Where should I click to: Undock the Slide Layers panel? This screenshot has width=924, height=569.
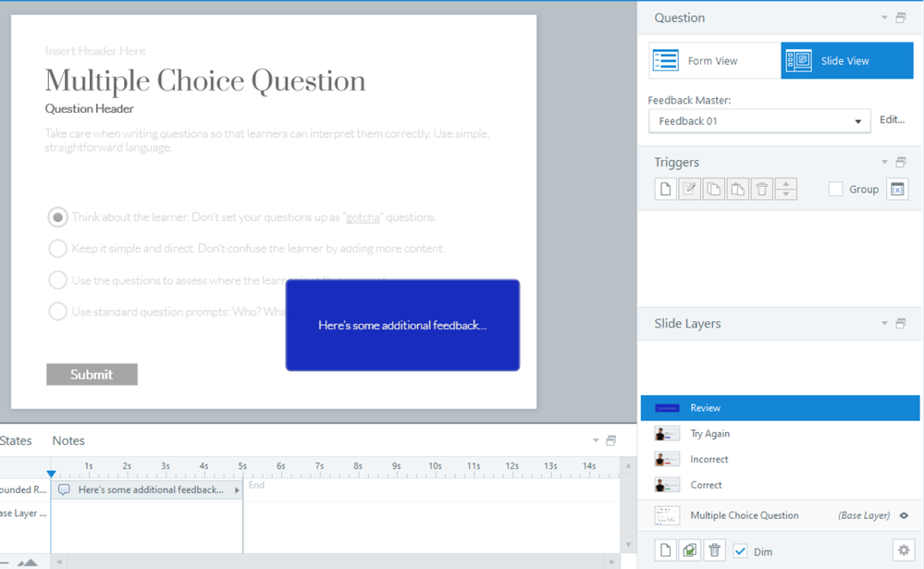[x=901, y=323]
